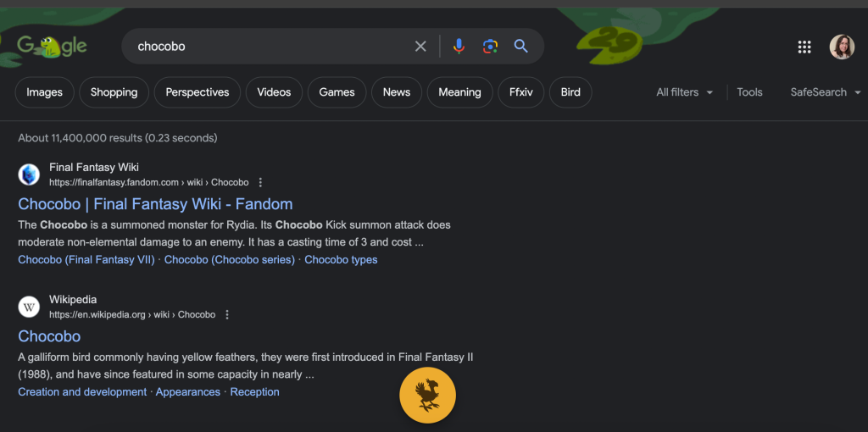
Task: Open the Google apps grid
Action: 804,47
